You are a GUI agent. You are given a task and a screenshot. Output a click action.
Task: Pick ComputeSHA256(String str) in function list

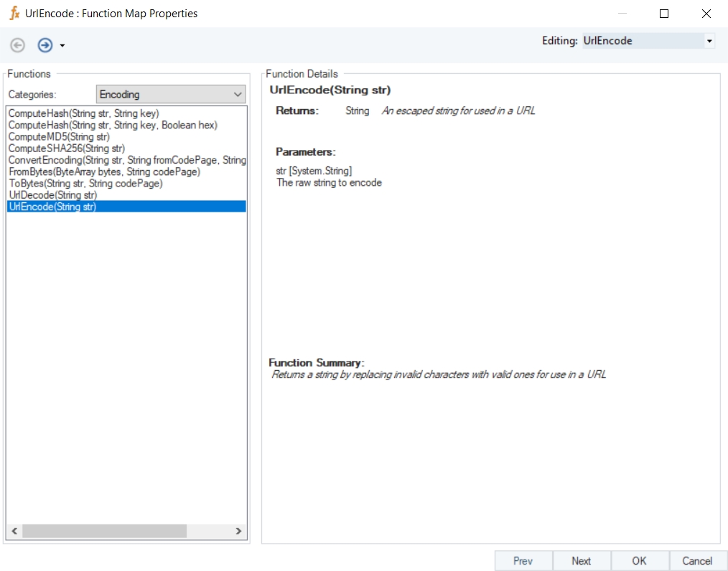tap(67, 148)
